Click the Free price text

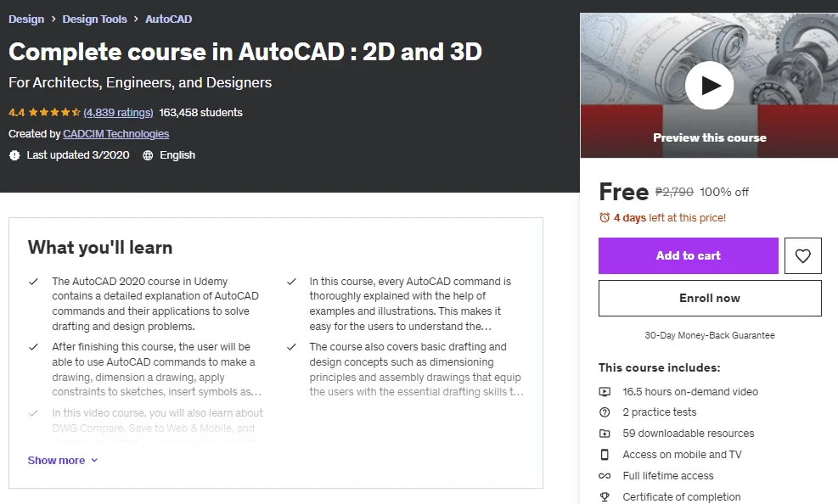point(624,192)
